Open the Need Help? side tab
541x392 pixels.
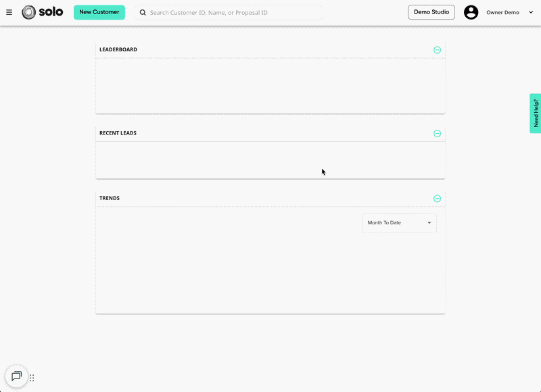536,113
